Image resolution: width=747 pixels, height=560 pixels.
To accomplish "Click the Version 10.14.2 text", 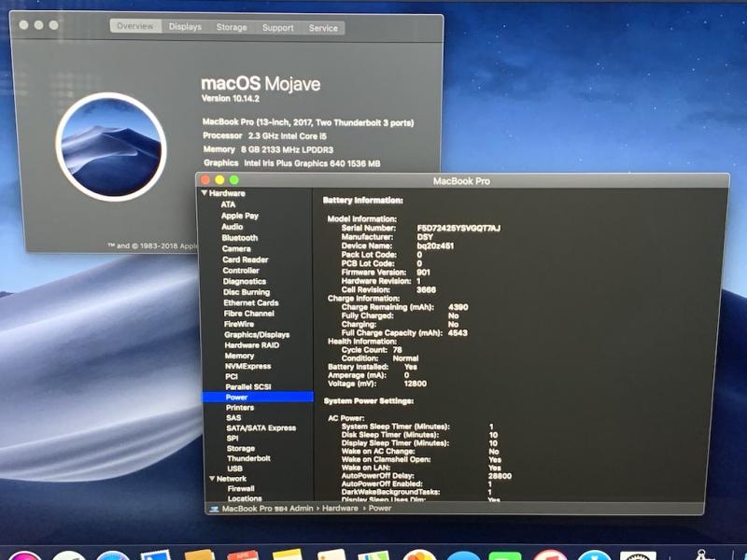I will point(230,99).
